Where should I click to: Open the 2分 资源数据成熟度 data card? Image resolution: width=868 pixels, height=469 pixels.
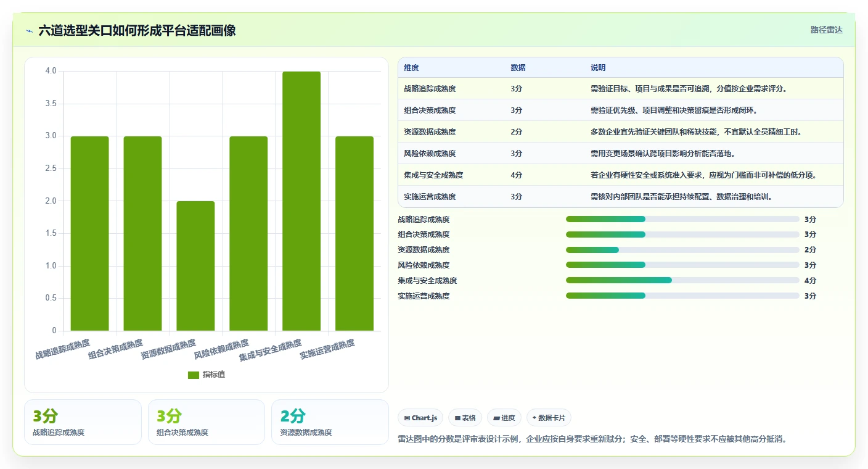pos(330,422)
